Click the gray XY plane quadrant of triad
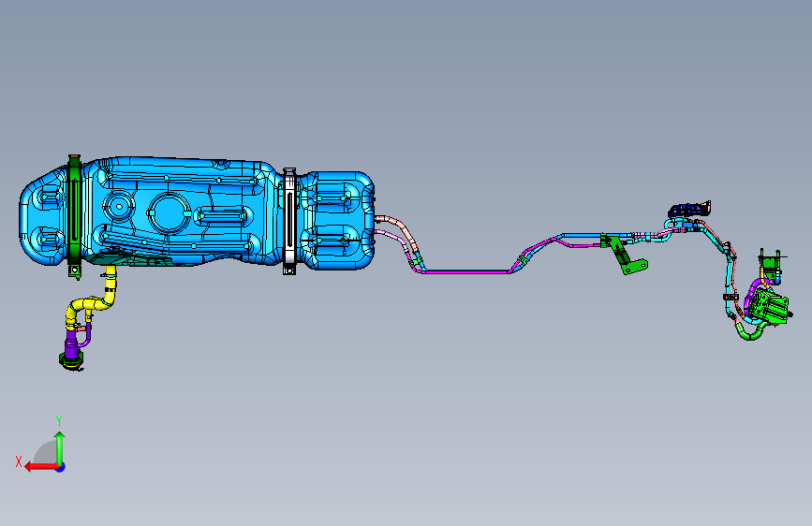 coord(46,452)
